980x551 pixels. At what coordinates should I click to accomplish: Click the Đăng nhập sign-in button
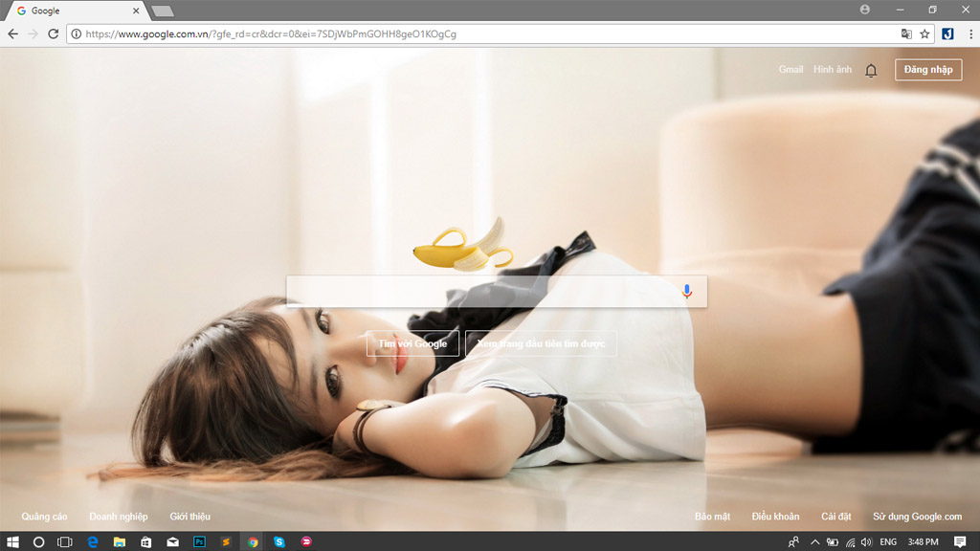click(x=927, y=70)
